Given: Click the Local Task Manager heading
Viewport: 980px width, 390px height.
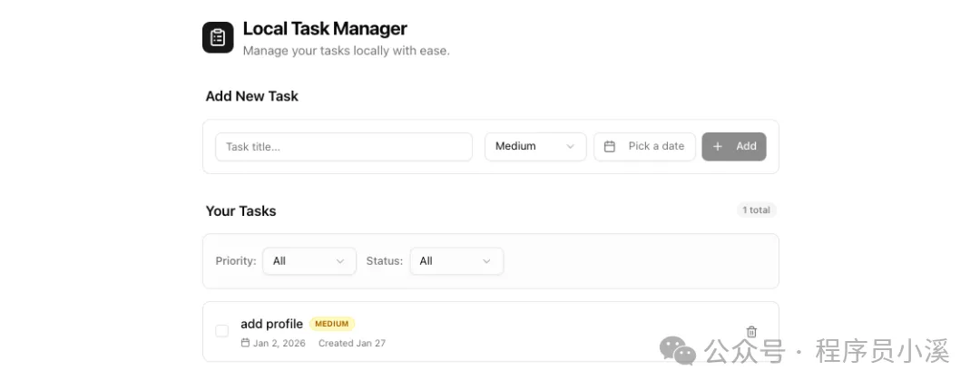Looking at the screenshot, I should (x=325, y=29).
